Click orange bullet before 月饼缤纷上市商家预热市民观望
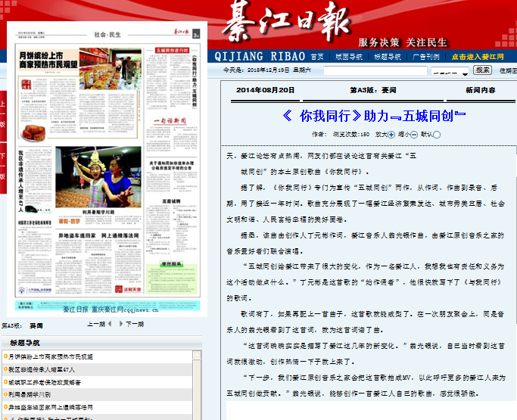This screenshot has height=420, width=517. click(x=5, y=356)
